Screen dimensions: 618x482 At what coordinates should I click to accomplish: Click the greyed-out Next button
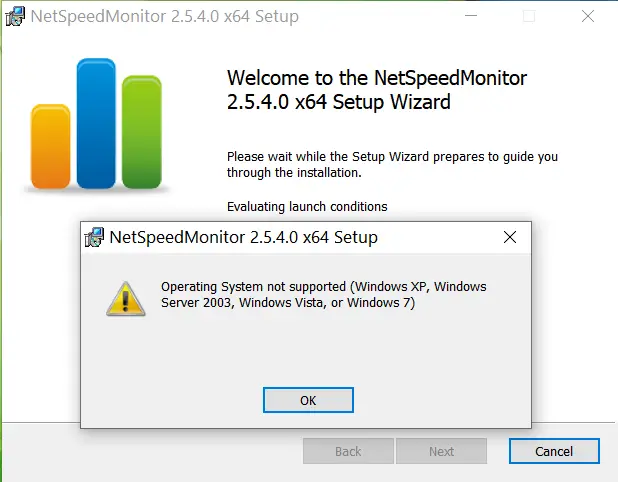pyautogui.click(x=441, y=451)
